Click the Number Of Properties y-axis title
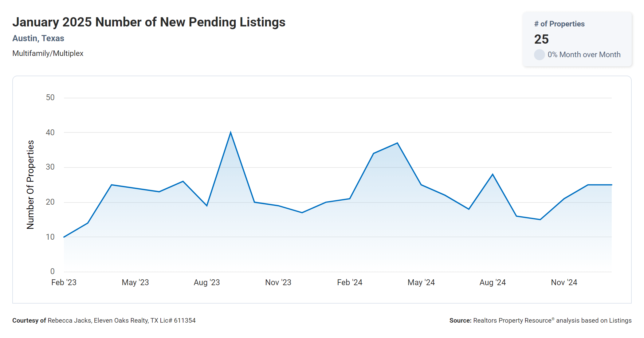This screenshot has width=644, height=338. tap(30, 185)
